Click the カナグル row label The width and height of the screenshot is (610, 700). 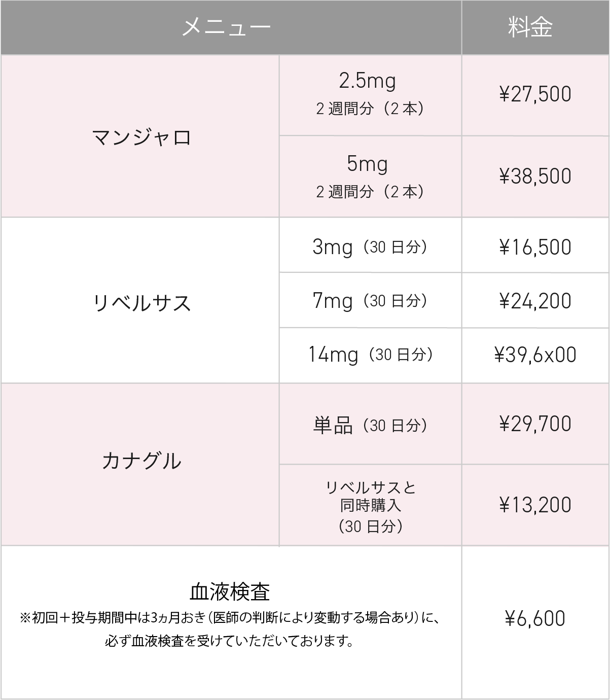[x=141, y=461]
